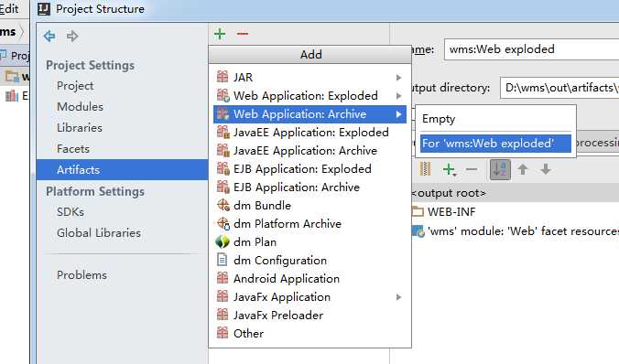Open SDKs under Platform Settings
The width and height of the screenshot is (619, 364).
[x=71, y=212]
